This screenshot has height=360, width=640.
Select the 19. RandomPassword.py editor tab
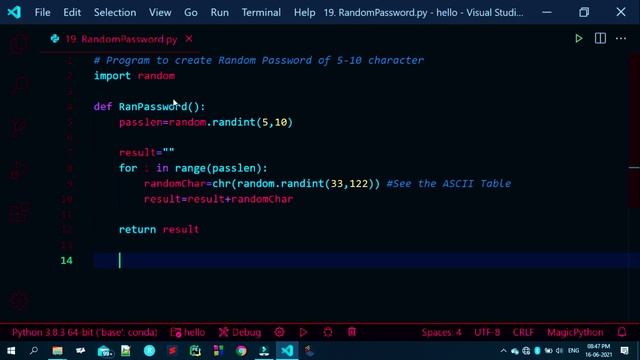click(121, 39)
